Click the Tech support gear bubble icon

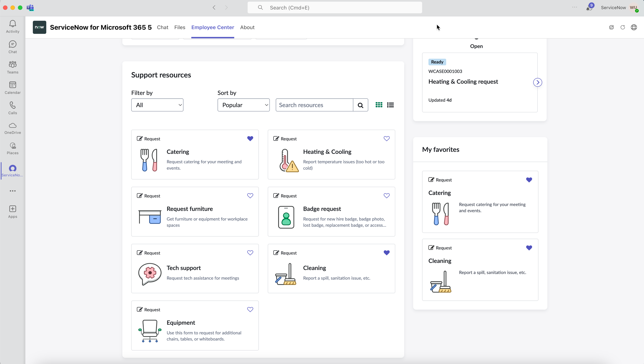point(150,274)
